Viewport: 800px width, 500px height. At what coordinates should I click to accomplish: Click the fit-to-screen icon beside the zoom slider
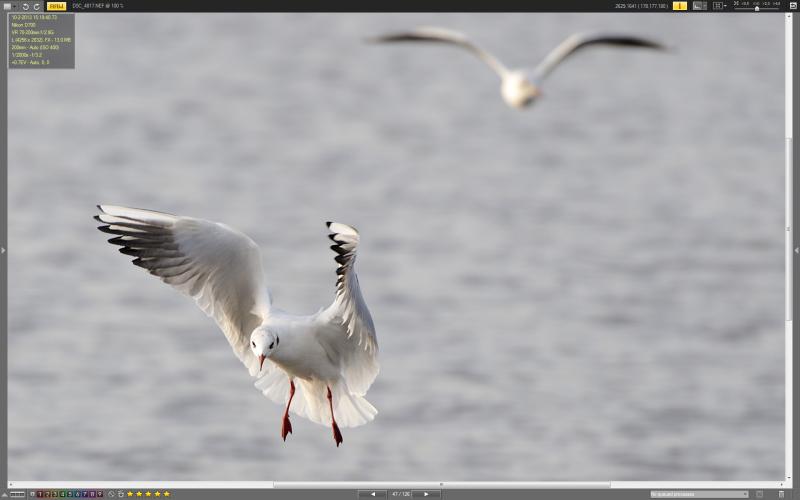tap(736, 3)
